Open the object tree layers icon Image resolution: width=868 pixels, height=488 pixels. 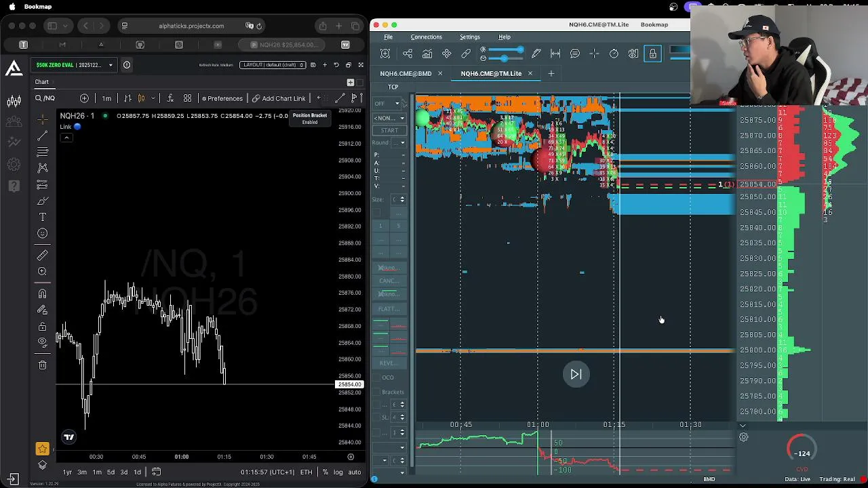[42, 465]
